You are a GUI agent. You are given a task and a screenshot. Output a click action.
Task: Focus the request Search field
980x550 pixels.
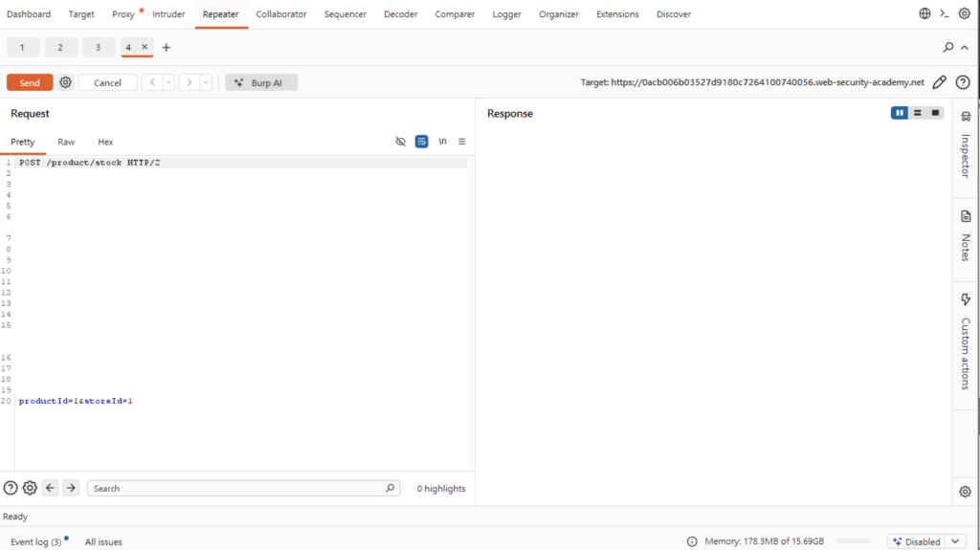[x=244, y=488]
